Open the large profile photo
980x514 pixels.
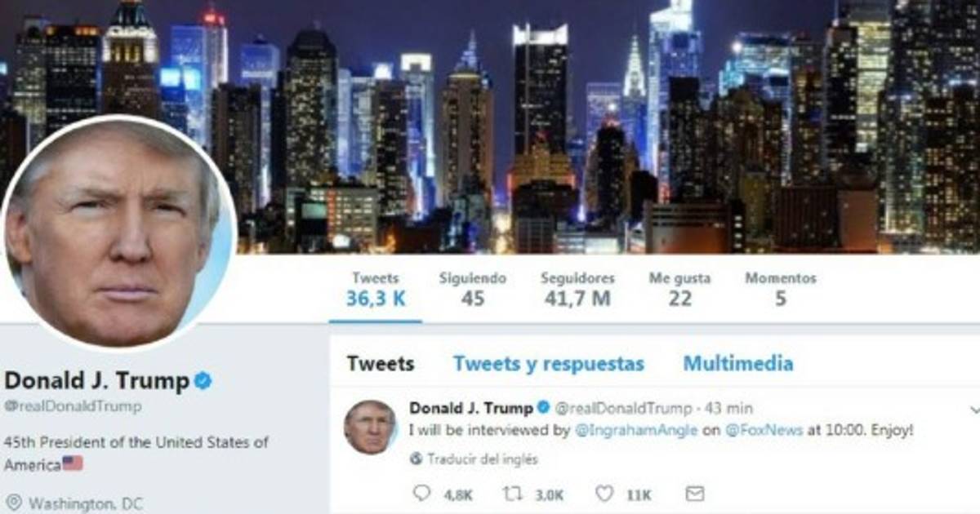(119, 233)
